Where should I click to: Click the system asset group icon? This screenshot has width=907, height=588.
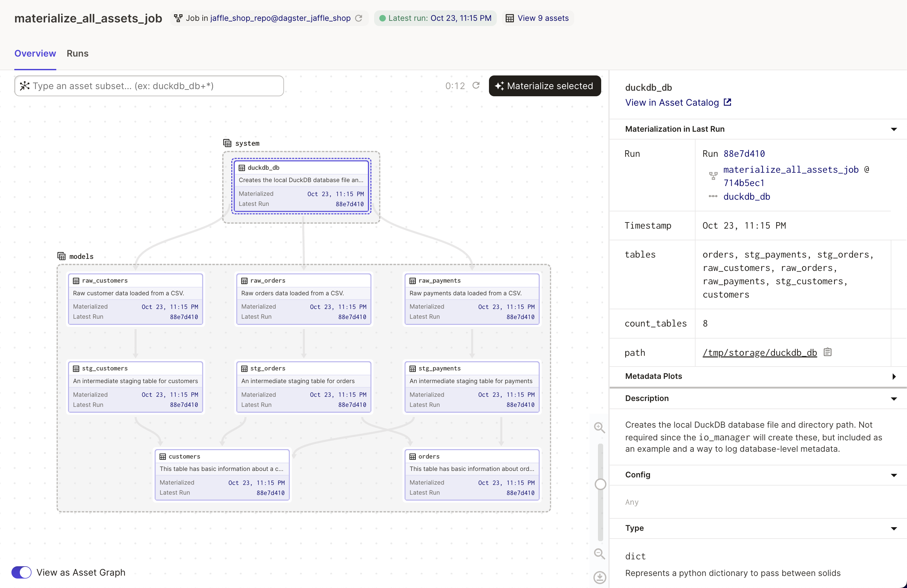point(227,143)
